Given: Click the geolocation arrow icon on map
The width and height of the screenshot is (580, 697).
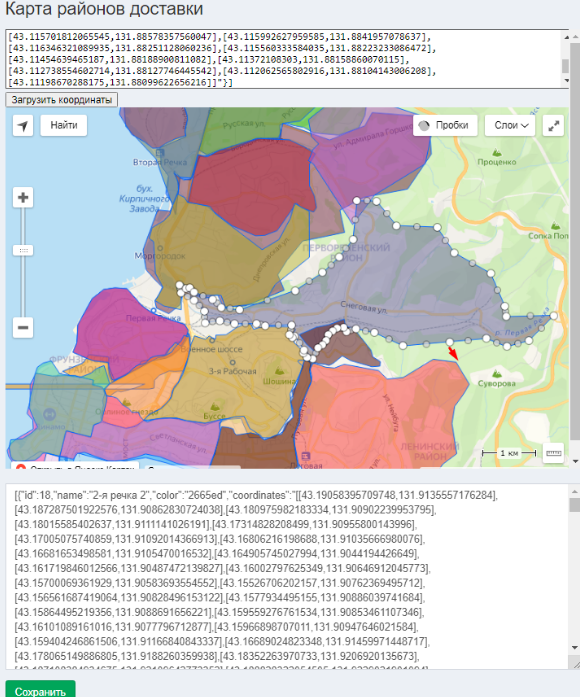Looking at the screenshot, I should [23, 126].
